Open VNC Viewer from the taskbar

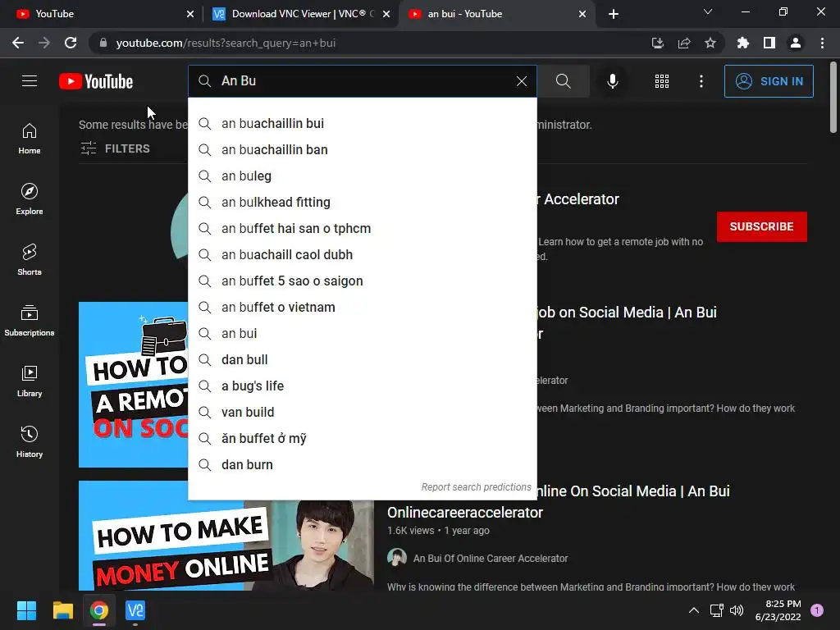click(135, 610)
